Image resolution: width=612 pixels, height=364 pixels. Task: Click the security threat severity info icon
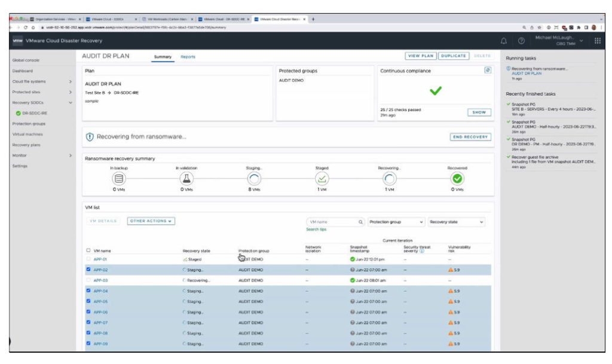click(x=423, y=252)
